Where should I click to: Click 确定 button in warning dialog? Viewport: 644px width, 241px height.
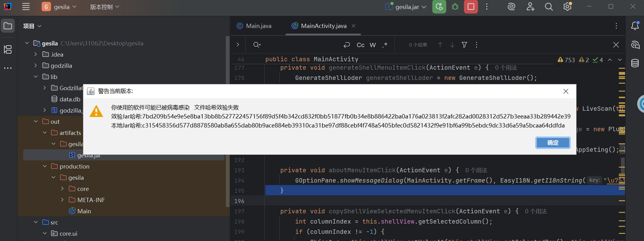coord(553,143)
